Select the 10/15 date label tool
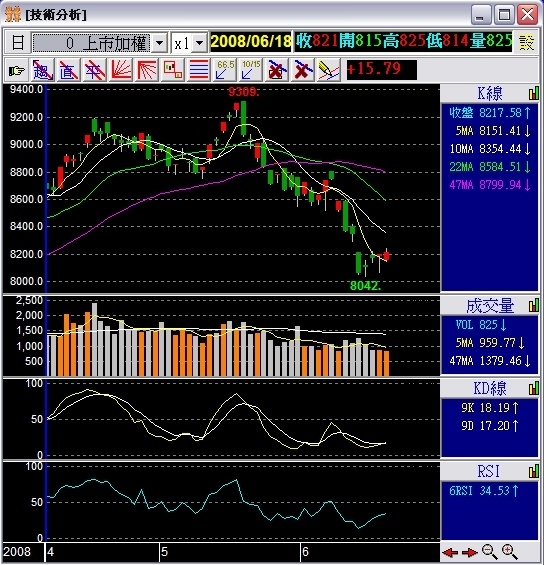 [251, 70]
